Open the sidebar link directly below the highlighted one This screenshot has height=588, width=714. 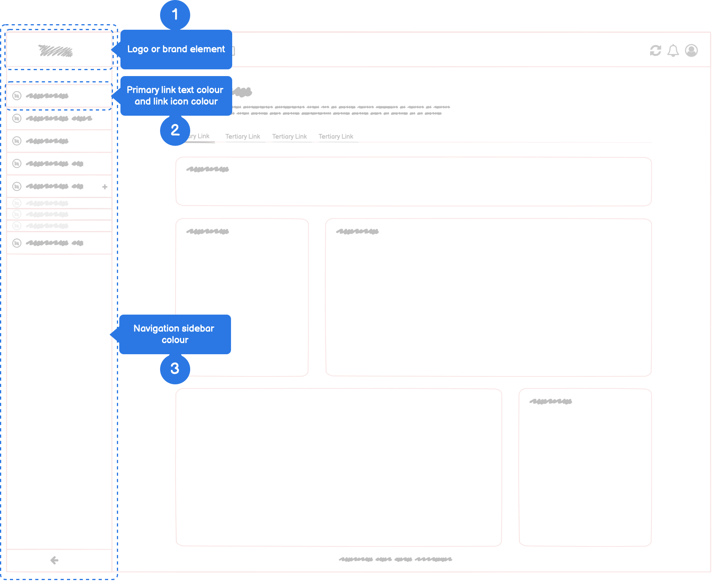[x=59, y=118]
